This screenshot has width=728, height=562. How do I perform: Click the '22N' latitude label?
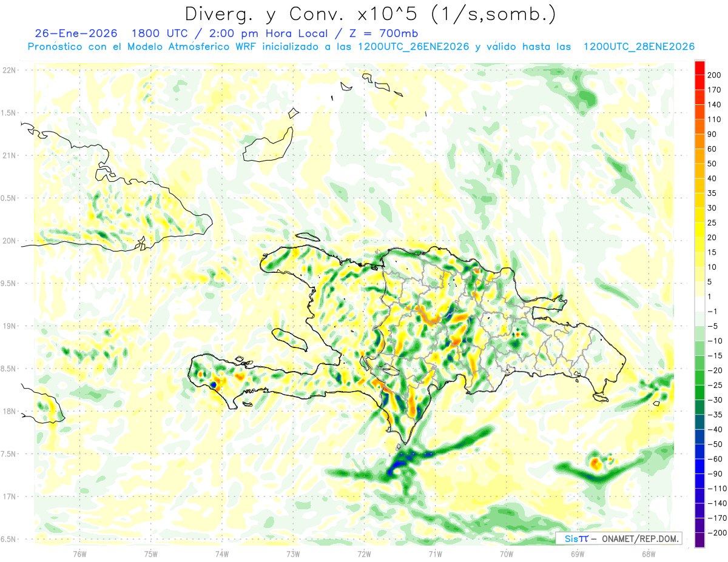(8, 70)
